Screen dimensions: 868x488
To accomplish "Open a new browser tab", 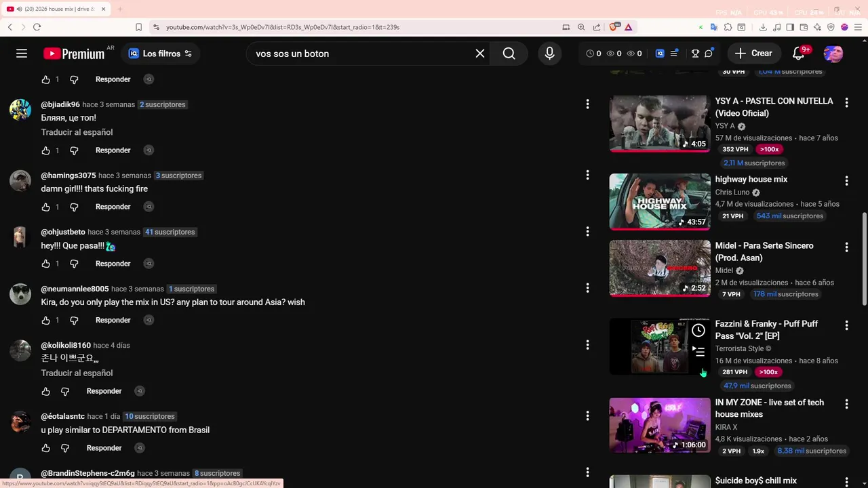I will coord(120,9).
